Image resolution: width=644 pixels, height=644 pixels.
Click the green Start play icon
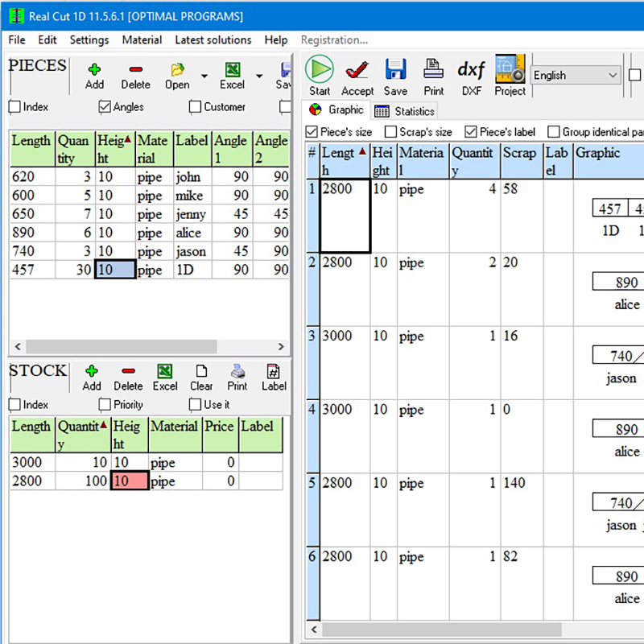point(320,69)
